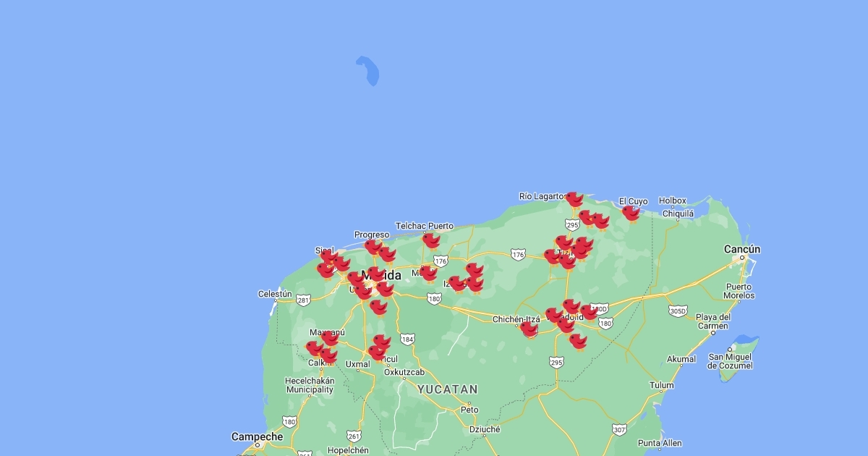This screenshot has width=868, height=456.
Task: Select the southernmost bird marker below Valladolid
Action: (x=577, y=341)
